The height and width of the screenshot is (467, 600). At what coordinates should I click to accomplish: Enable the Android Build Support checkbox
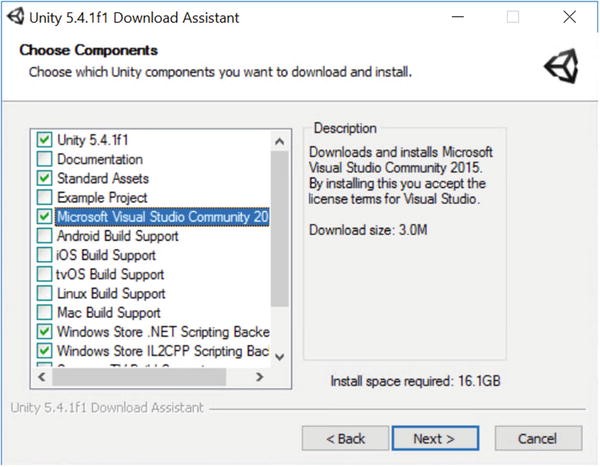(44, 236)
